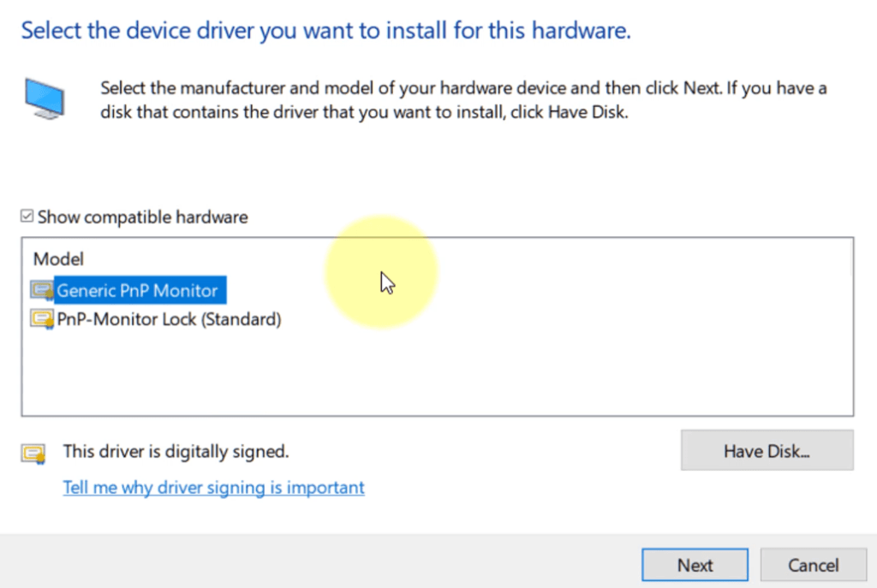Click the digitally signed certificate icon

click(33, 454)
